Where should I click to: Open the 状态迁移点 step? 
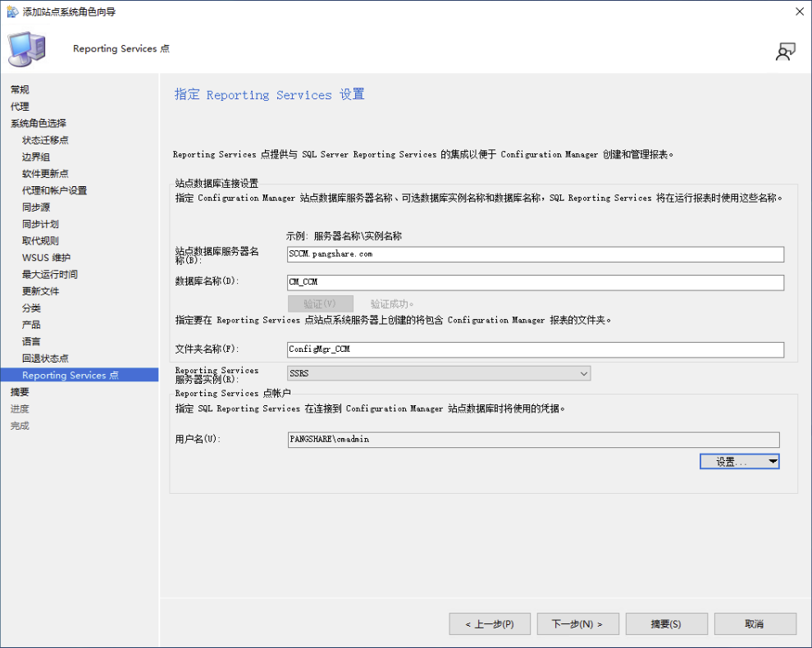click(x=46, y=140)
